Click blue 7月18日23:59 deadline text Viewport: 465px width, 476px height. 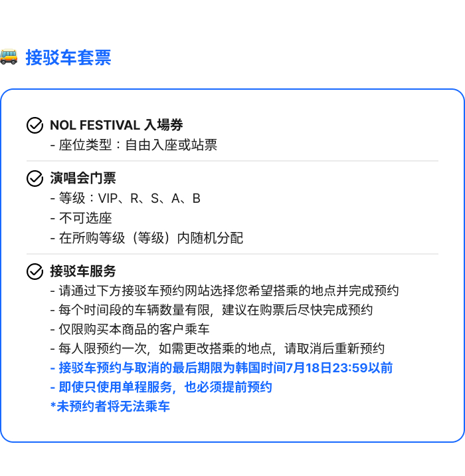(221, 368)
